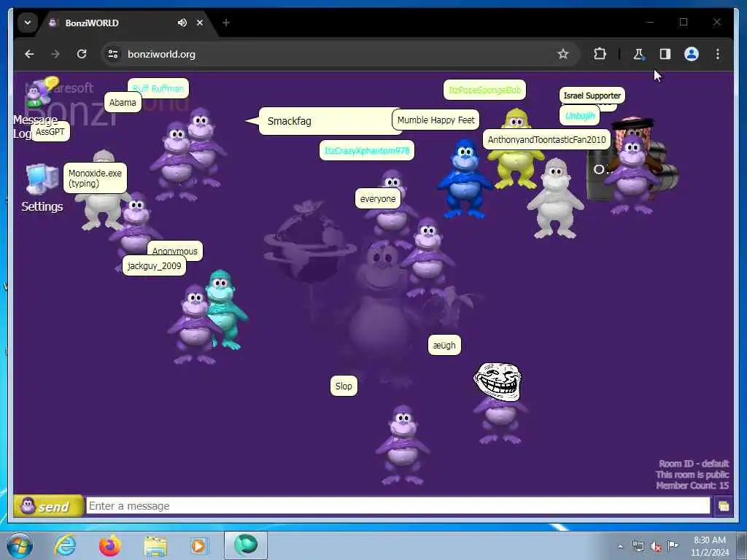
Task: Click the everyone name tag
Action: pos(378,198)
